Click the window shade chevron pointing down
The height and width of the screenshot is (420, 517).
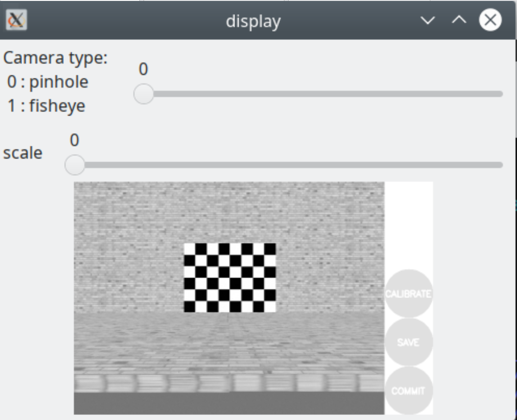tap(428, 20)
